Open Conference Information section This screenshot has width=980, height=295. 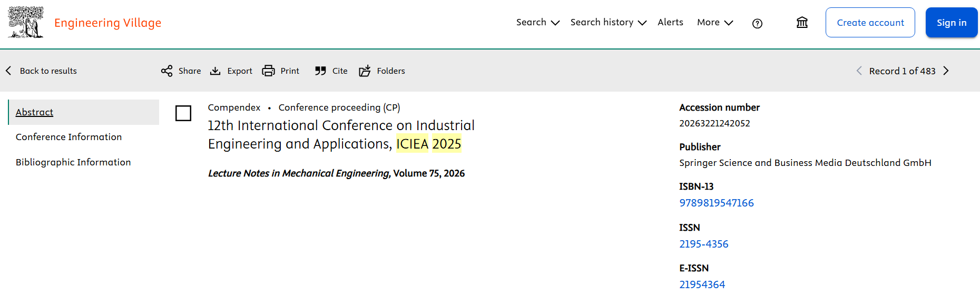click(x=68, y=137)
